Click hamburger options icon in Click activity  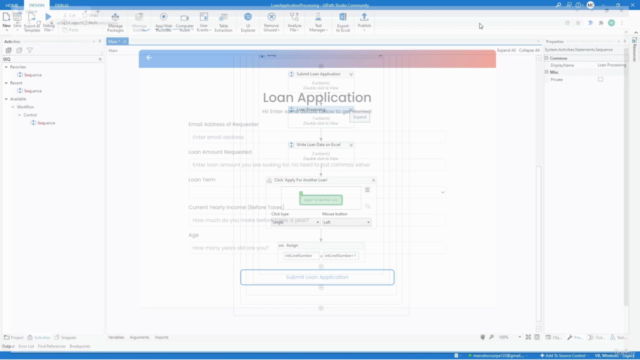[367, 190]
